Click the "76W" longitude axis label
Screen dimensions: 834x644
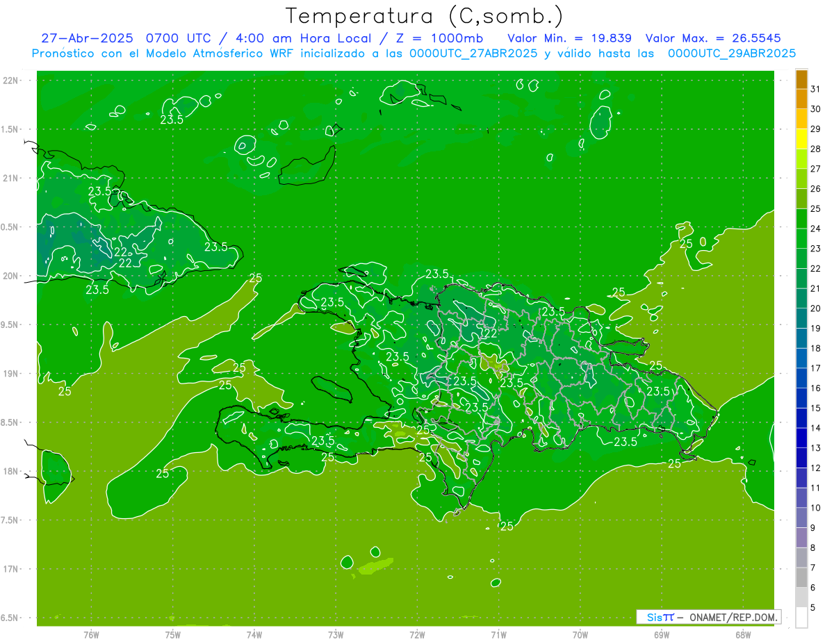(91, 635)
